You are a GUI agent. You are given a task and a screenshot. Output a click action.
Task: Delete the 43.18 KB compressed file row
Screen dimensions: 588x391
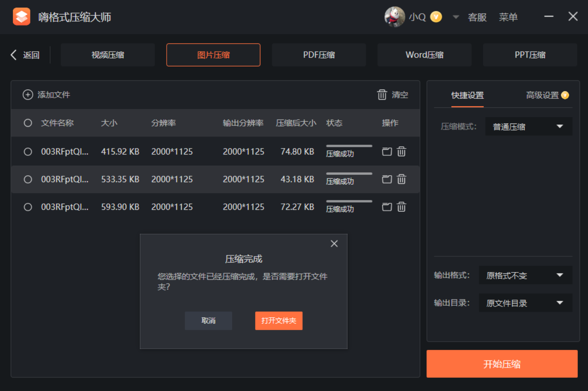pos(402,179)
